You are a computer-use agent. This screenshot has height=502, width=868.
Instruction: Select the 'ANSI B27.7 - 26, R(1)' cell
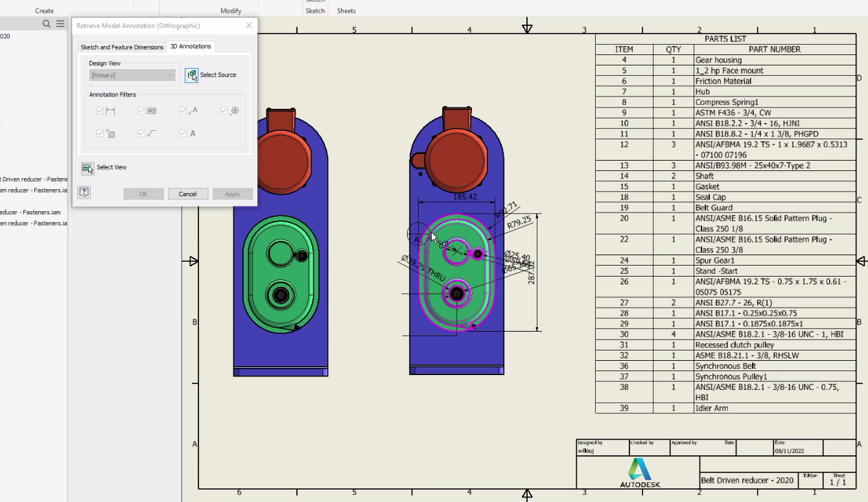[x=775, y=302]
